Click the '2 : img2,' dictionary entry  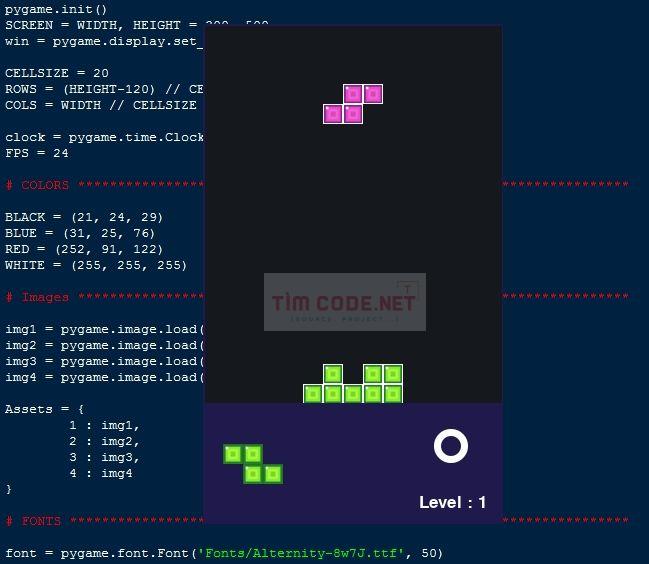coord(104,442)
